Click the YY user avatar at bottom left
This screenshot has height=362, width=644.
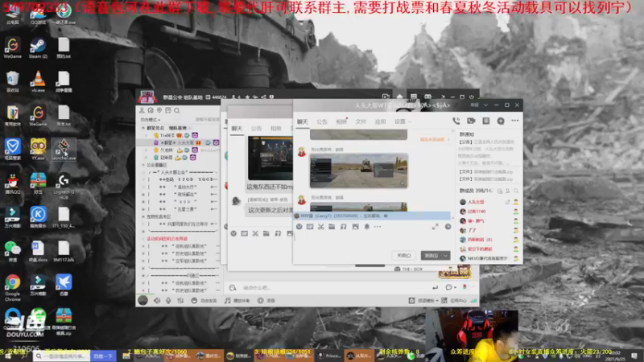pos(142,300)
